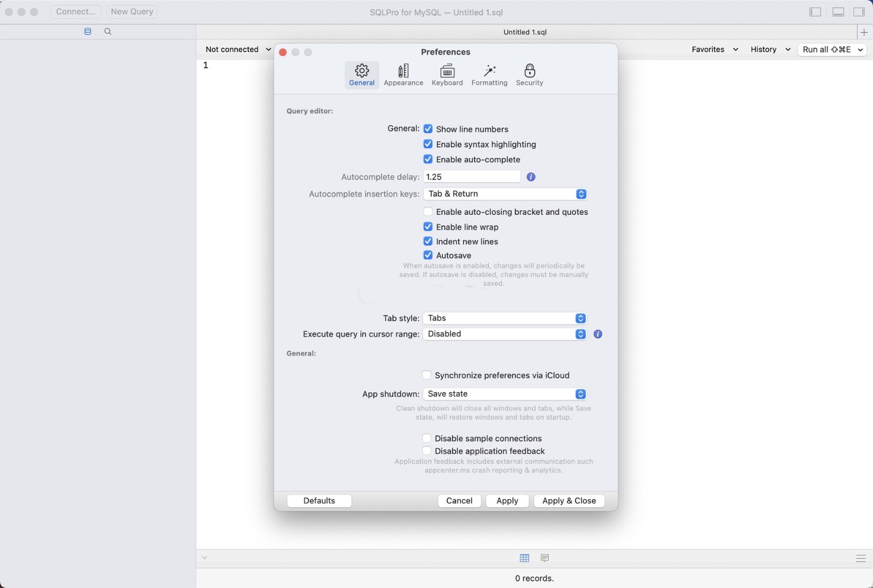Toggle Enable line wrap checkbox
The height and width of the screenshot is (588, 873).
(x=428, y=227)
